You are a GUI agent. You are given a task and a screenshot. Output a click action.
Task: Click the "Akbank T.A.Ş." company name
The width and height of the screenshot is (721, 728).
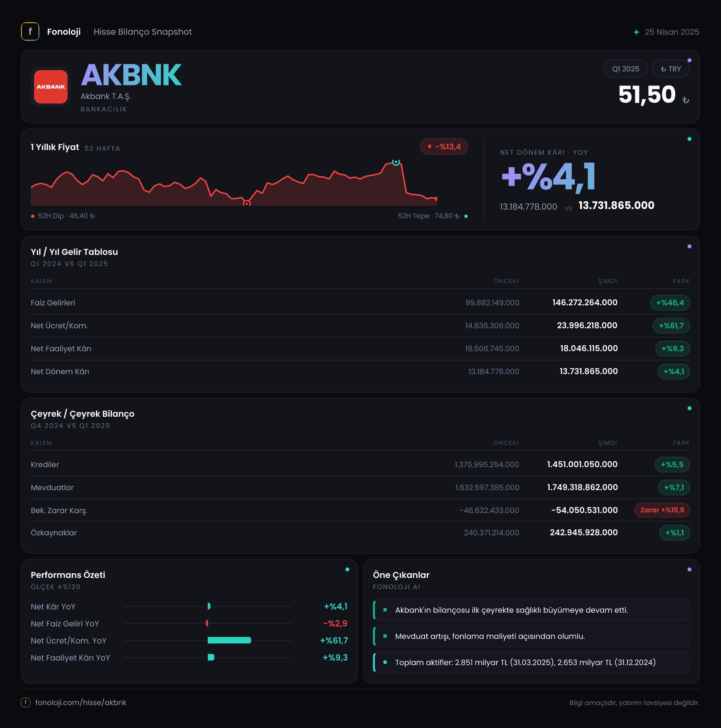[x=106, y=96]
